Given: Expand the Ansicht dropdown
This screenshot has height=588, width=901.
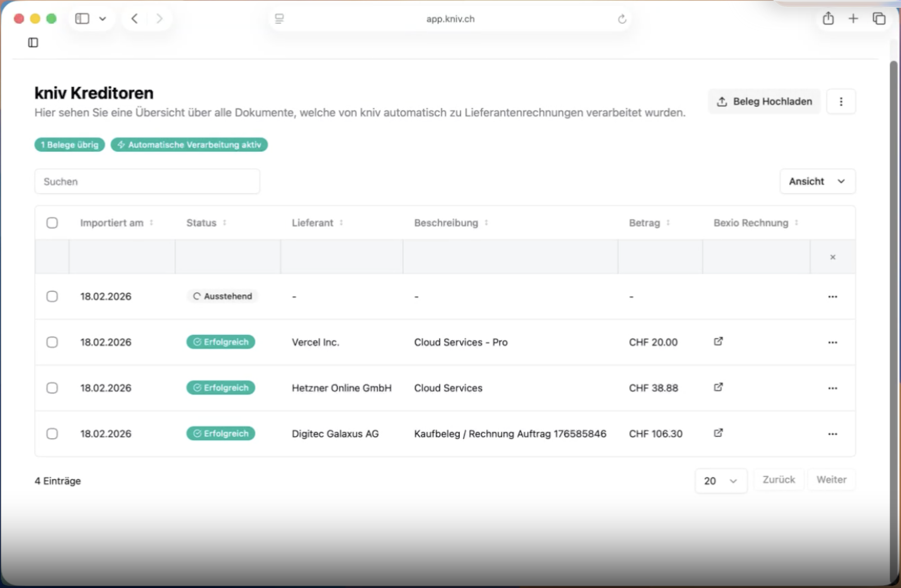Looking at the screenshot, I should 817,181.
